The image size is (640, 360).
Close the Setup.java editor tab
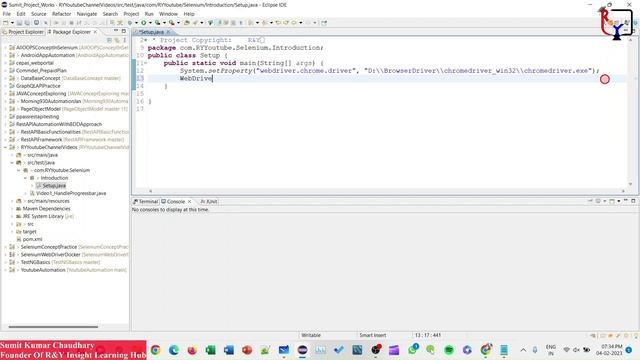[168, 32]
